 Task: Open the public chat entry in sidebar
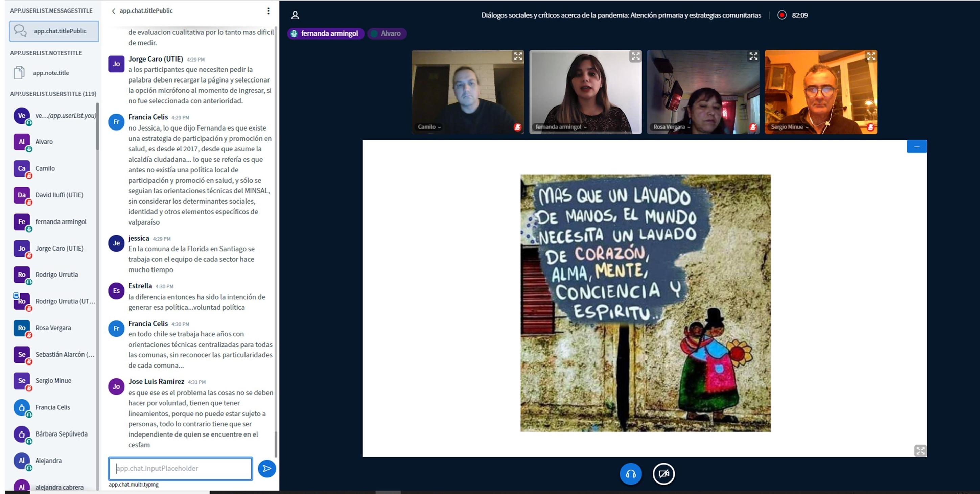(x=54, y=31)
